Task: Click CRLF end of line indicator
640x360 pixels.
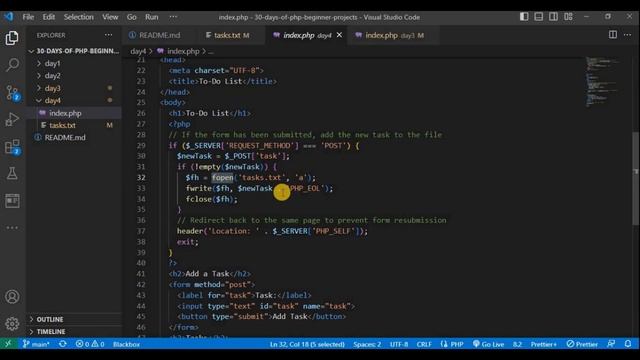Action: pyautogui.click(x=424, y=344)
